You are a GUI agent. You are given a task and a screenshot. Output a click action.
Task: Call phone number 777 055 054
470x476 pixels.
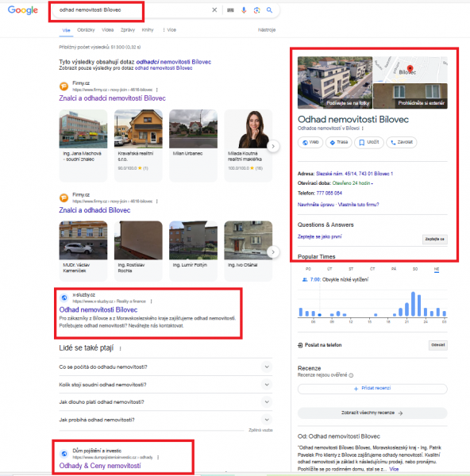(x=329, y=193)
